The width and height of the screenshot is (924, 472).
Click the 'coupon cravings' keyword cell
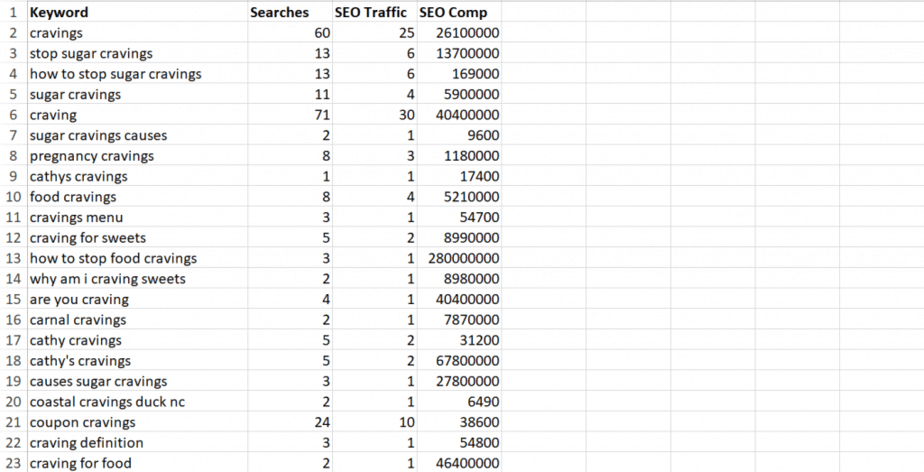[82, 422]
